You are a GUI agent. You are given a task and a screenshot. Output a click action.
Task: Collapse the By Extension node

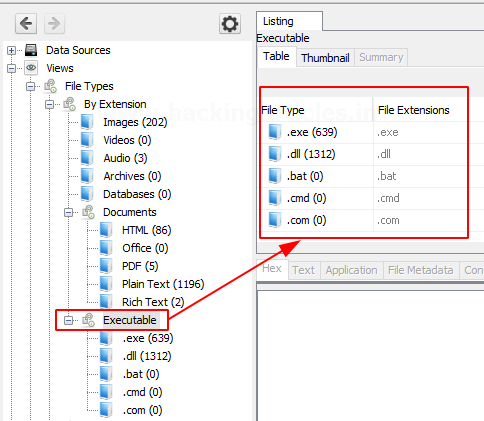[x=49, y=105]
